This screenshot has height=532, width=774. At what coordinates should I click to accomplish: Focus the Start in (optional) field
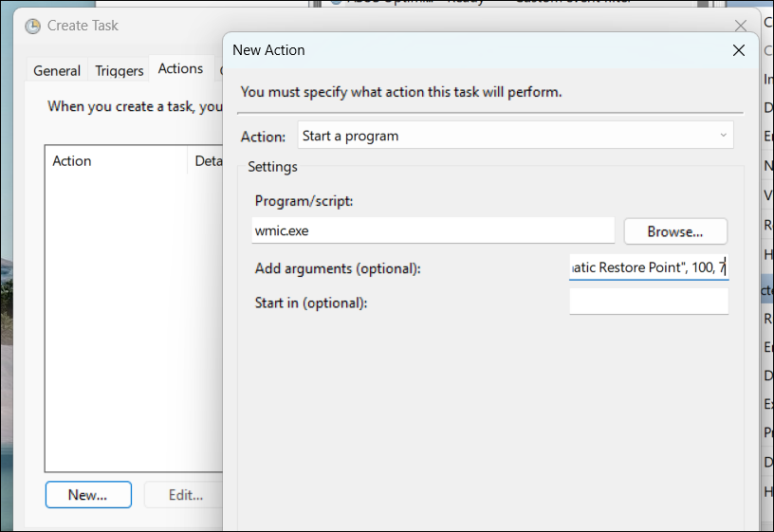(648, 303)
